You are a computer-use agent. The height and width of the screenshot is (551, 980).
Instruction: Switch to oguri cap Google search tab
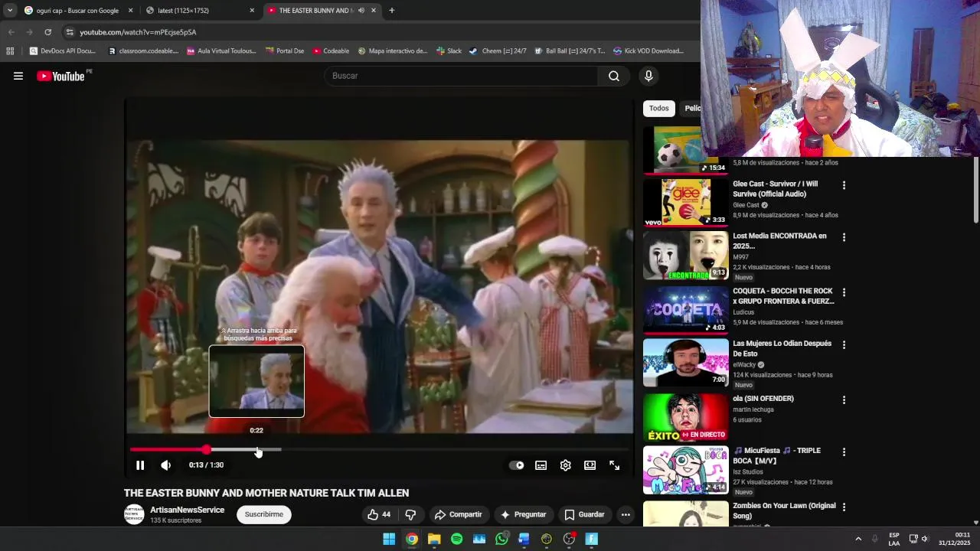tap(77, 11)
